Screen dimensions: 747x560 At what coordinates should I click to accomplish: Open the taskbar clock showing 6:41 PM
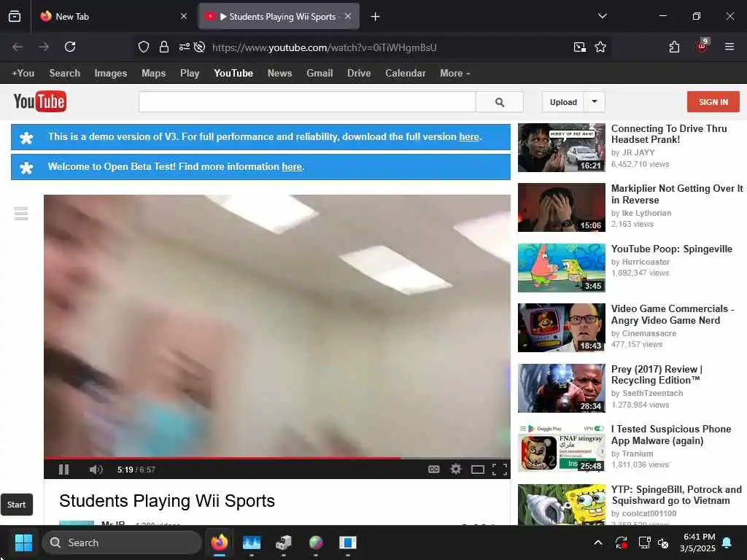(698, 542)
